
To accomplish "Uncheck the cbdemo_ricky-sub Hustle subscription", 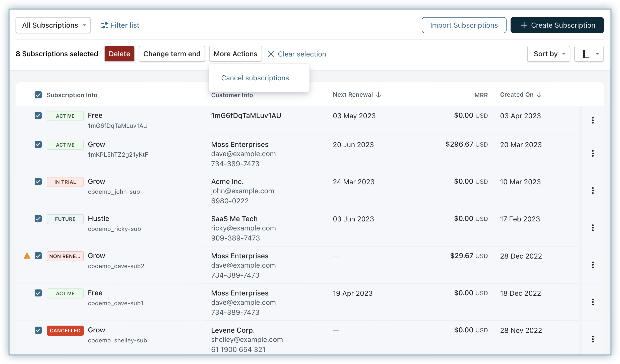I will (38, 219).
